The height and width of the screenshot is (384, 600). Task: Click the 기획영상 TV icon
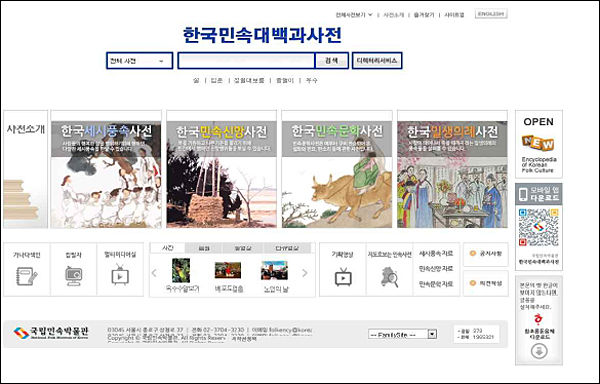(x=343, y=277)
